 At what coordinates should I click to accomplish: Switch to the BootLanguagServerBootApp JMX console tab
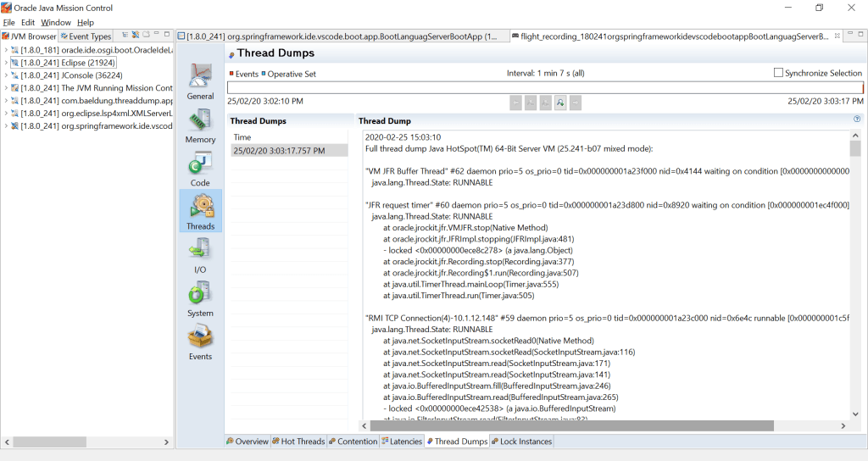pyautogui.click(x=342, y=36)
